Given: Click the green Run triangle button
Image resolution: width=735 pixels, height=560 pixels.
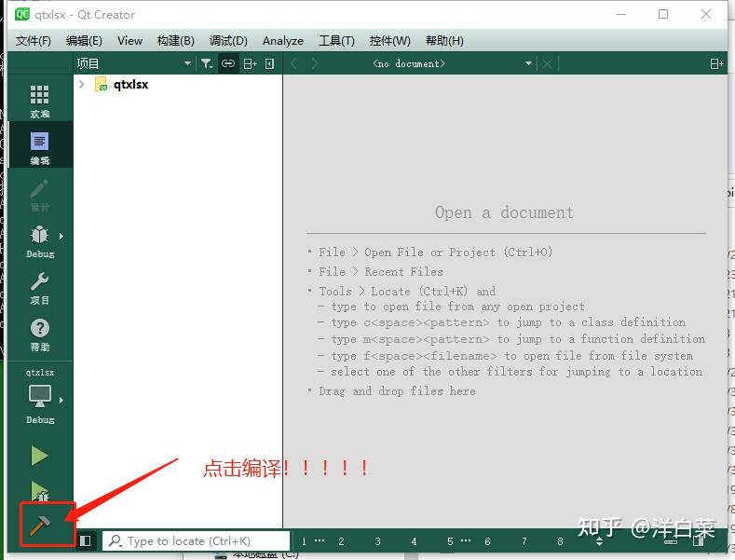Looking at the screenshot, I should [39, 456].
